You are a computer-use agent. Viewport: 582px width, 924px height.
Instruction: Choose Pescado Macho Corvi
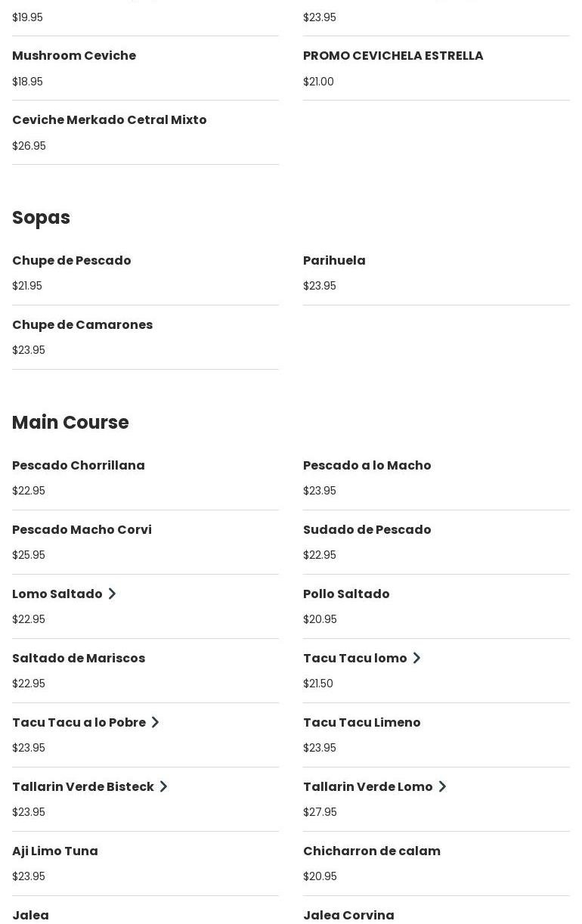[82, 530]
